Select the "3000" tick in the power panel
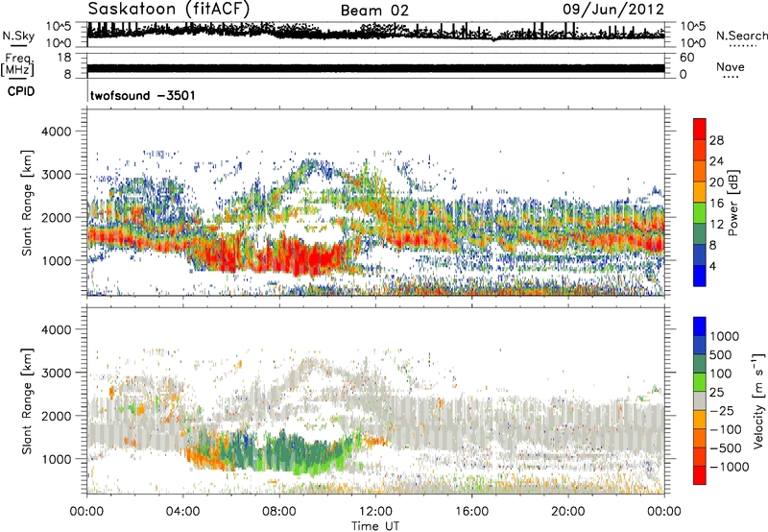The width and height of the screenshot is (768, 532). (57, 175)
